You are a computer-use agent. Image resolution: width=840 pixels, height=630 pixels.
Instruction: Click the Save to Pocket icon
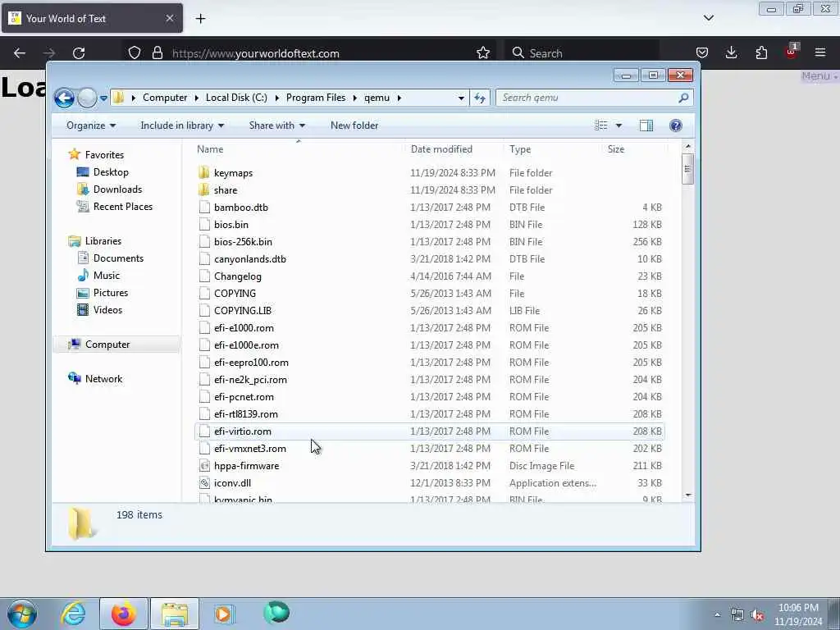(x=702, y=52)
